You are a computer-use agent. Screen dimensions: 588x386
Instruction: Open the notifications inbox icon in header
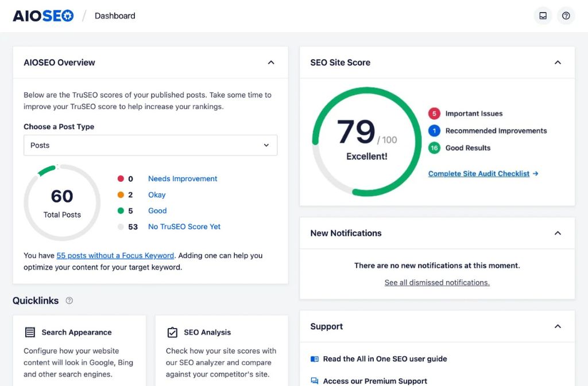click(543, 15)
